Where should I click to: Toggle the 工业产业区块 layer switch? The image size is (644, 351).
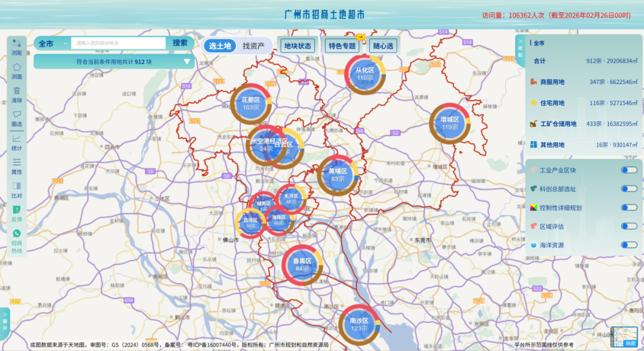[x=628, y=170]
